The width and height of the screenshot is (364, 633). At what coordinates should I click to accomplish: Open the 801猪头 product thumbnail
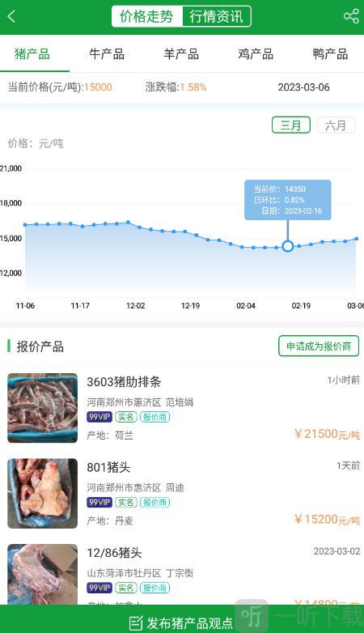42,493
